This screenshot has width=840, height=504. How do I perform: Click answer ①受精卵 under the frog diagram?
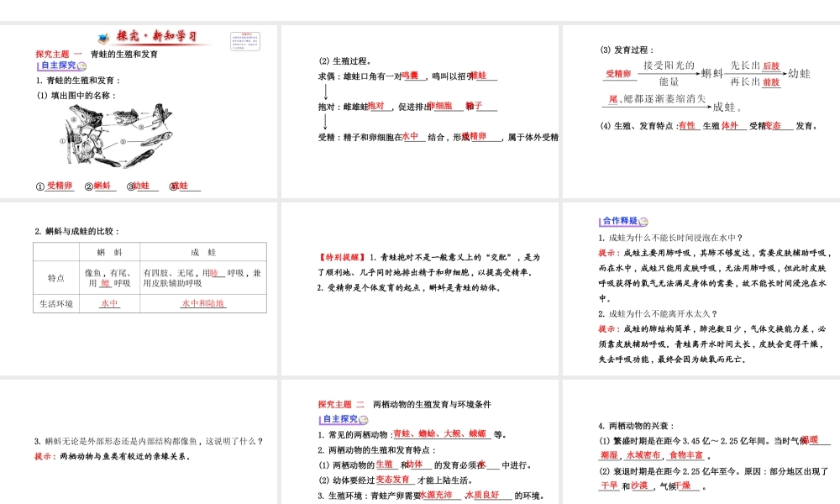[x=54, y=186]
